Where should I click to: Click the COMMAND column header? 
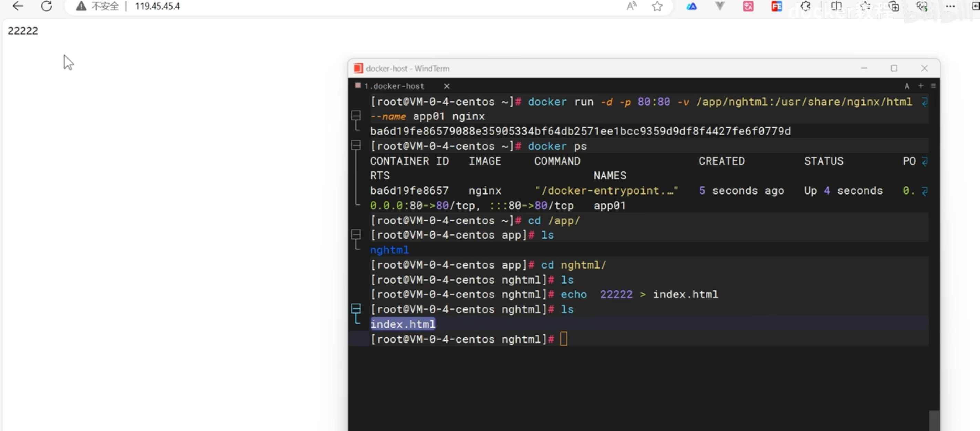click(557, 161)
